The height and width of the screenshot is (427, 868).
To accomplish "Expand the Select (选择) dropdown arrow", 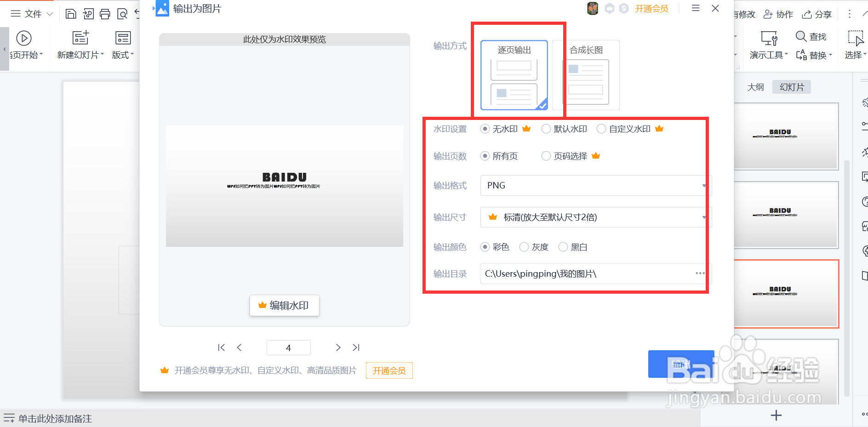I will coord(864,54).
